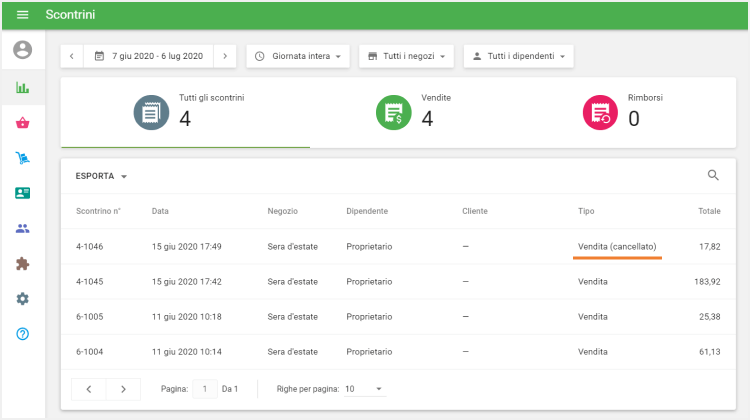Image resolution: width=750 pixels, height=420 pixels.
Task: Open the items shopping basket section
Action: point(22,123)
